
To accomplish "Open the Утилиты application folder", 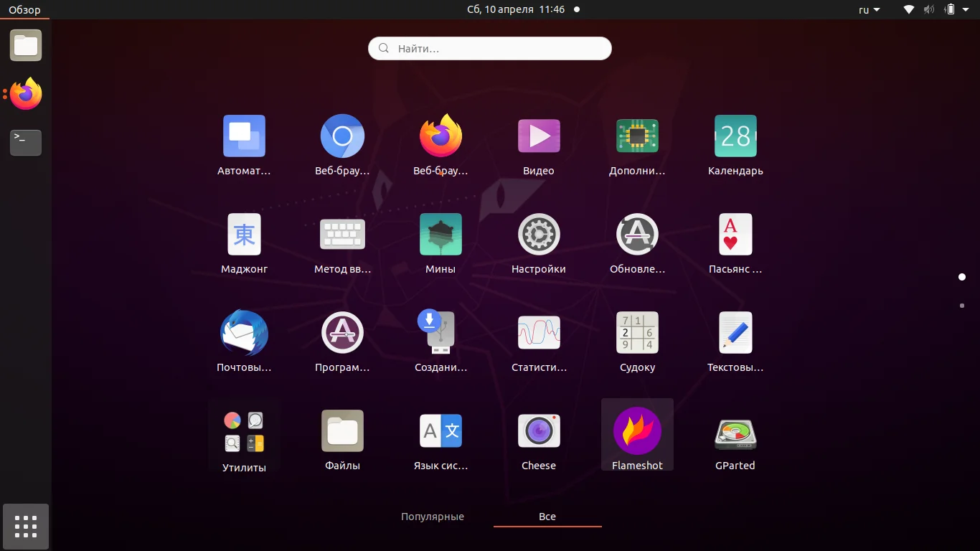I will click(x=244, y=430).
